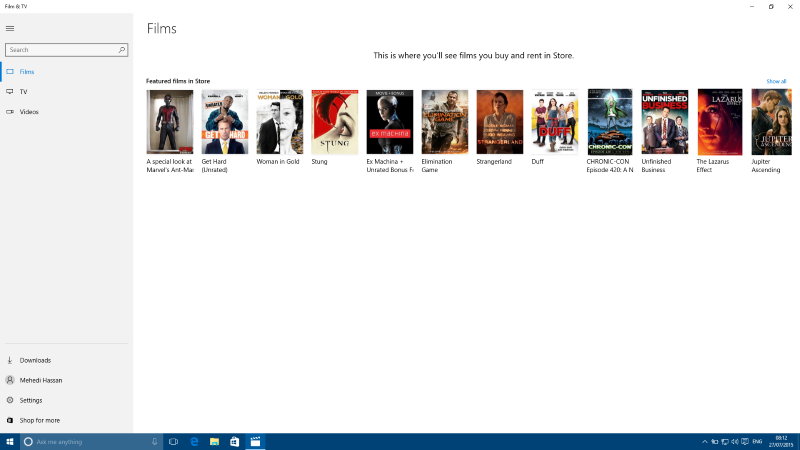Open the Woman in Gold poster
This screenshot has height=450, width=800.
pyautogui.click(x=280, y=122)
